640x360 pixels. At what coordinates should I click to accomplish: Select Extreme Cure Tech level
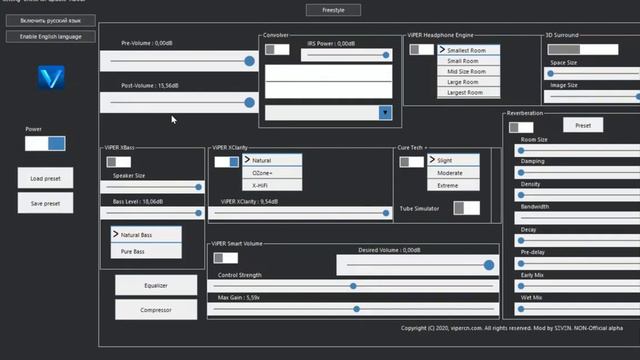453,185
